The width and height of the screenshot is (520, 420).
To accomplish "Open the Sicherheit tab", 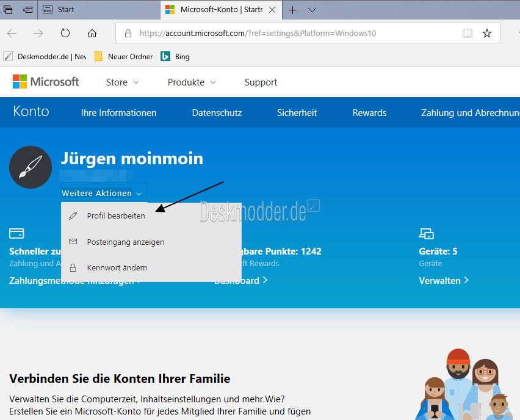I will click(x=297, y=113).
